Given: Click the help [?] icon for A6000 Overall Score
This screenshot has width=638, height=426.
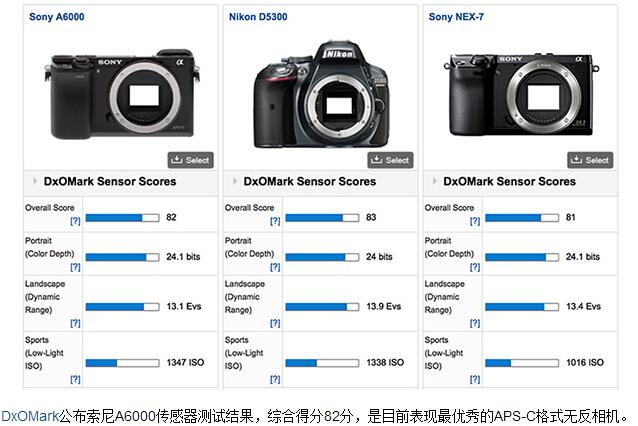Looking at the screenshot, I should pyautogui.click(x=75, y=221).
